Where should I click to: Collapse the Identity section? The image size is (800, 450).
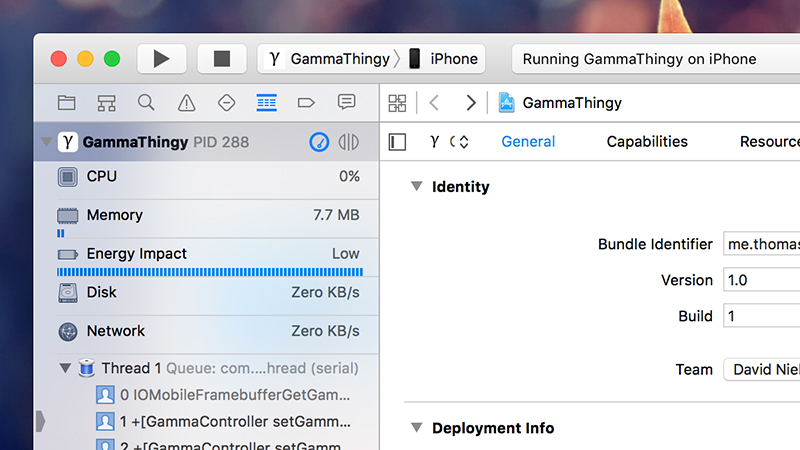point(416,186)
